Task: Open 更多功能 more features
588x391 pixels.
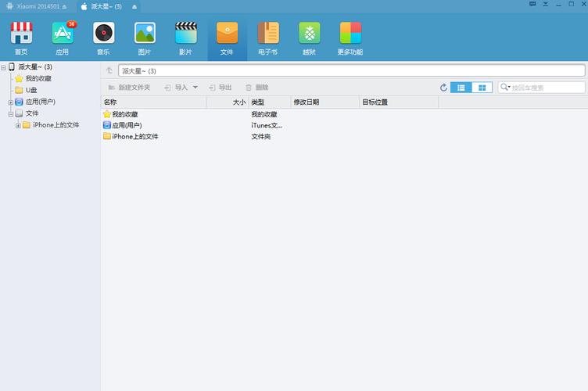Action: pyautogui.click(x=350, y=38)
